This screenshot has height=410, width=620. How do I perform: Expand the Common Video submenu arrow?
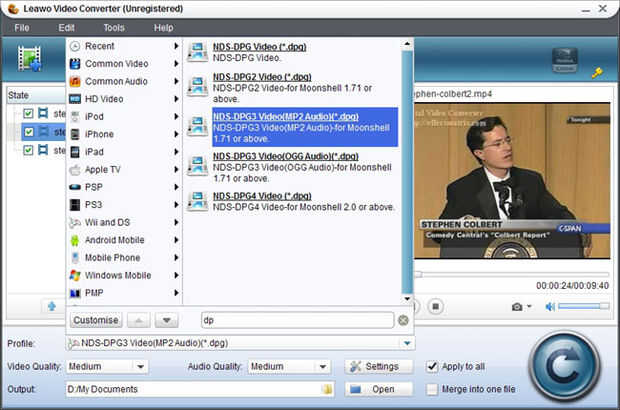click(x=176, y=64)
